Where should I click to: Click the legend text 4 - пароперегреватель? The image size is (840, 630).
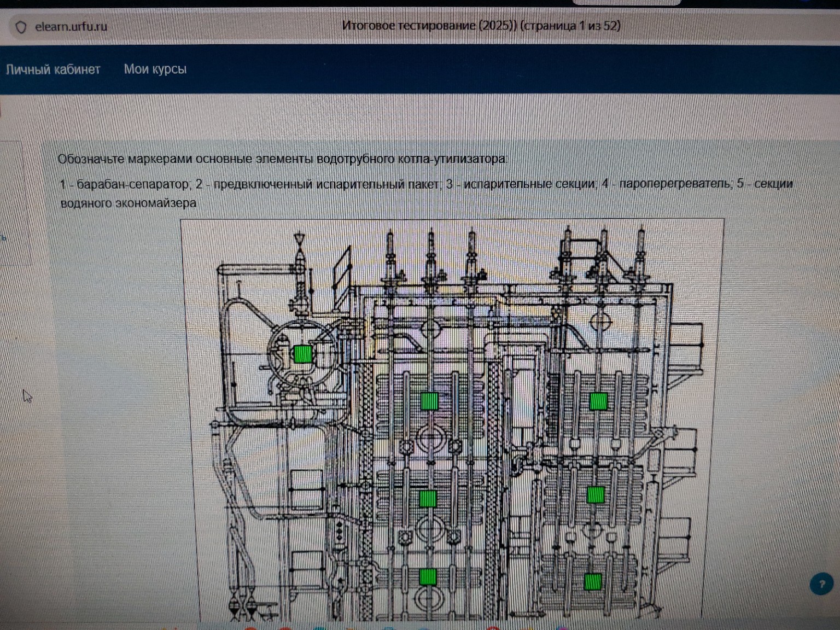[x=666, y=184]
